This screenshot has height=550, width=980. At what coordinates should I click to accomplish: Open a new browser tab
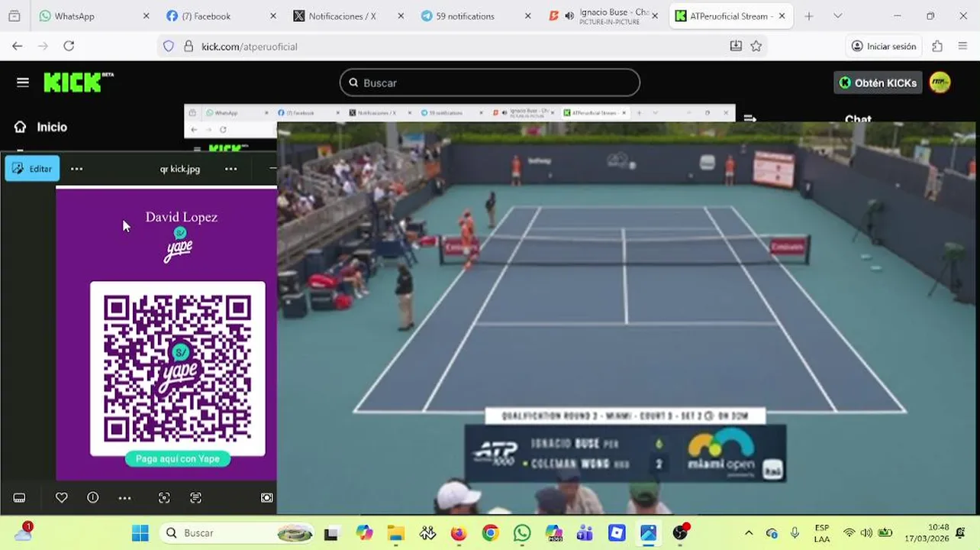coord(809,16)
